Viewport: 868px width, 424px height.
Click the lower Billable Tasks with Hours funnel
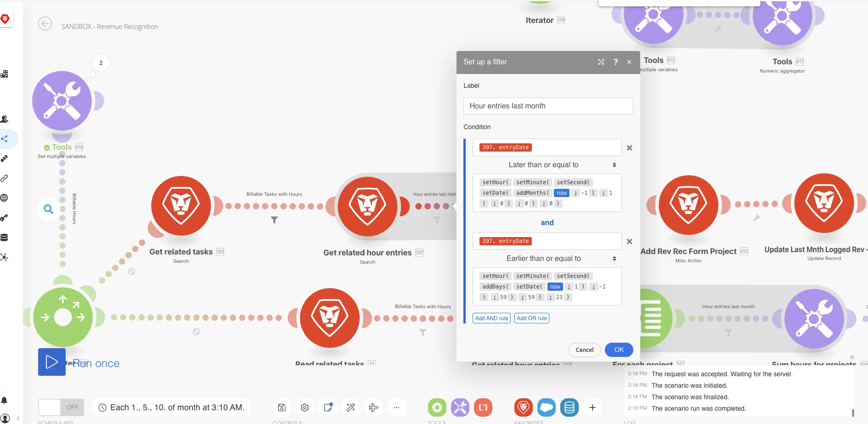(423, 332)
